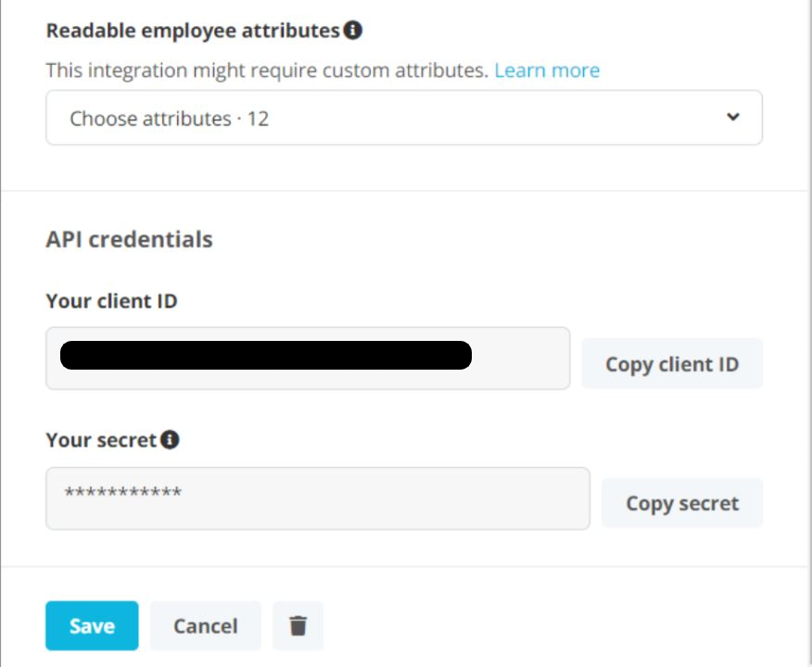Click the Your secret label text

(101, 440)
